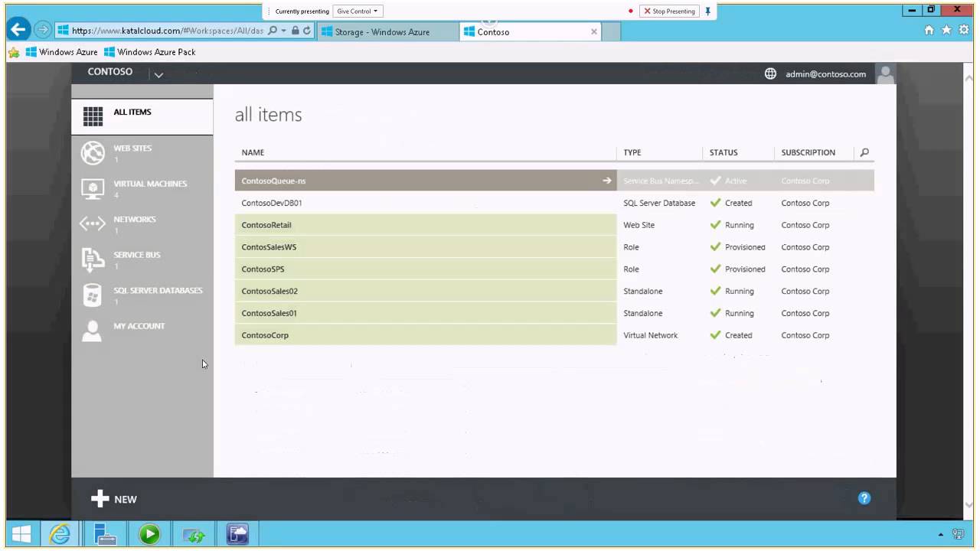Click the green play taskbar icon
980x551 pixels.
click(x=149, y=534)
